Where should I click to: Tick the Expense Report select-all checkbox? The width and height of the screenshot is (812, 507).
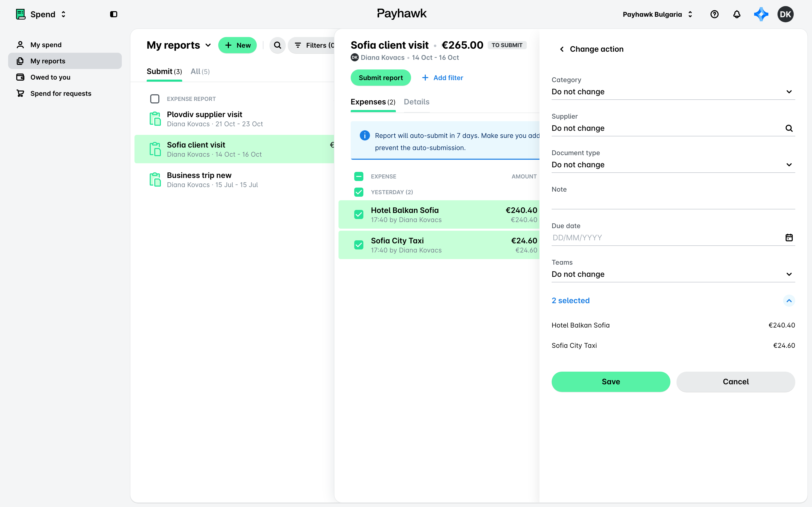155,99
